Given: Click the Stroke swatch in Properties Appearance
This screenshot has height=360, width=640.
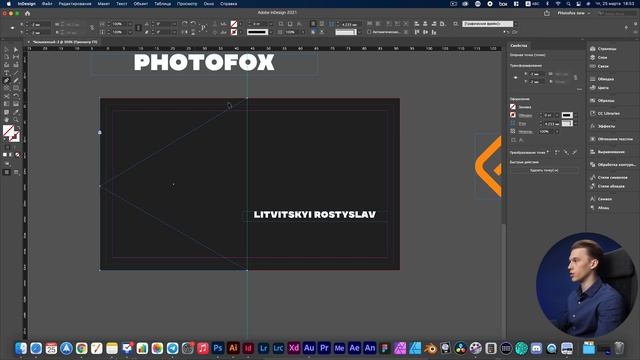Looking at the screenshot, I should coord(513,115).
